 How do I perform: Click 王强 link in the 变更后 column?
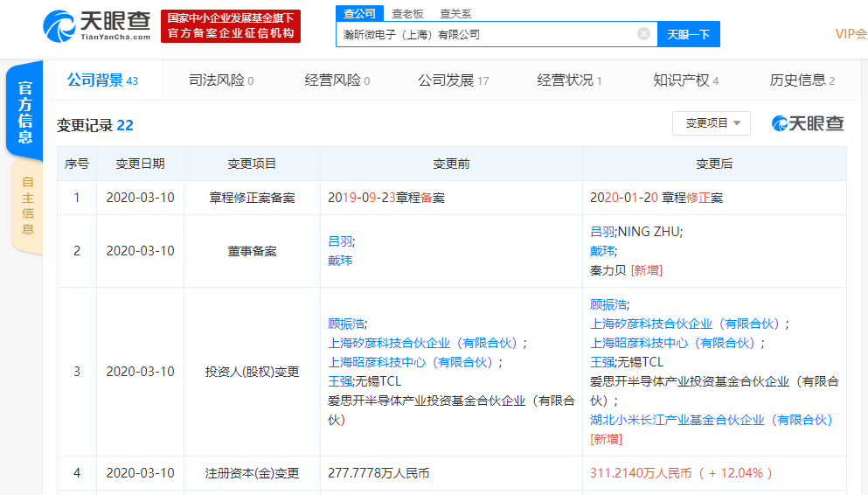[x=602, y=362]
